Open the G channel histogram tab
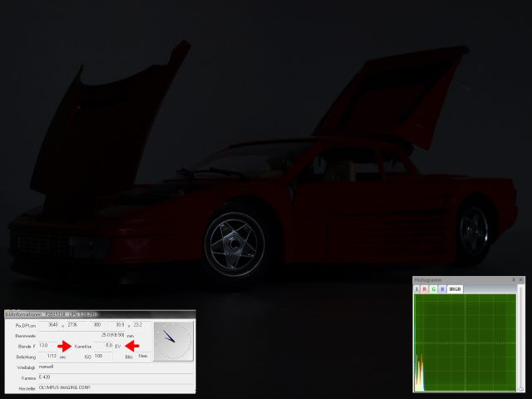The width and height of the screenshot is (532, 399). tap(434, 289)
